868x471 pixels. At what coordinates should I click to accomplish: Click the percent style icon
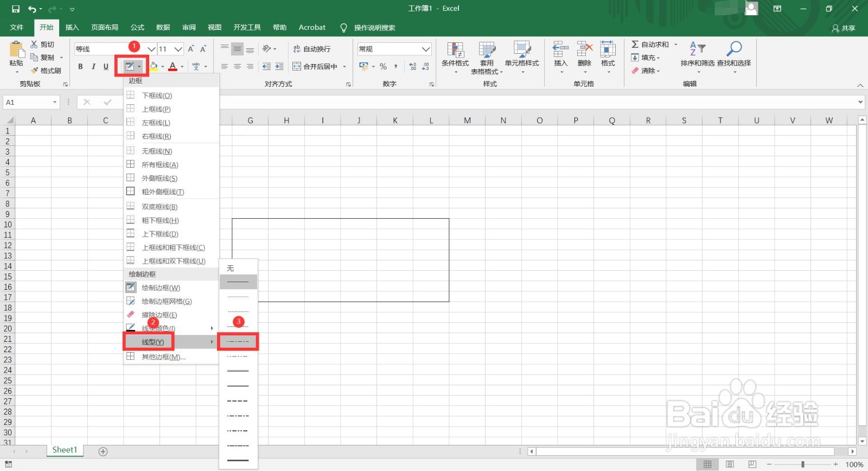(383, 66)
